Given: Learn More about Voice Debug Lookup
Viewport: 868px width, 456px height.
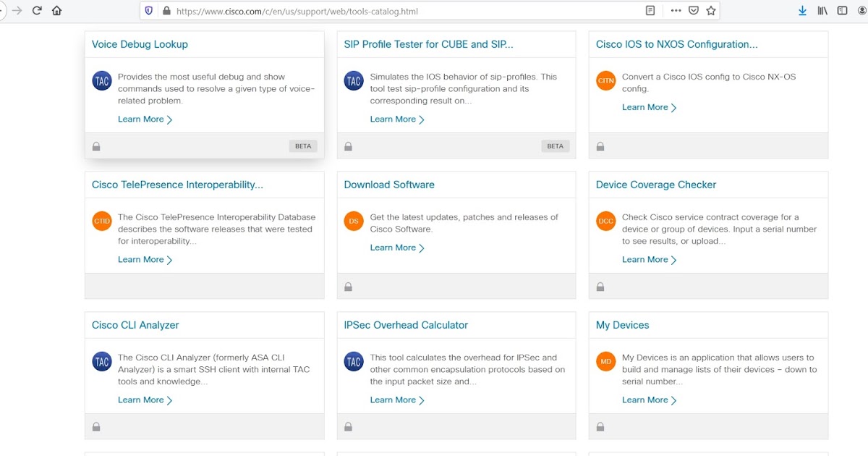Looking at the screenshot, I should point(145,119).
